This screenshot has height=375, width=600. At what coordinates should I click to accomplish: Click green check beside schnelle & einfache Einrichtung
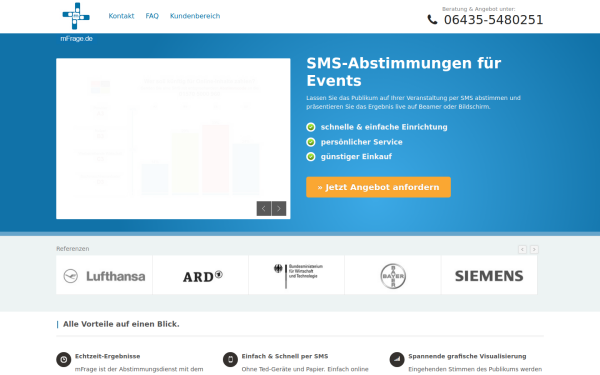(311, 127)
